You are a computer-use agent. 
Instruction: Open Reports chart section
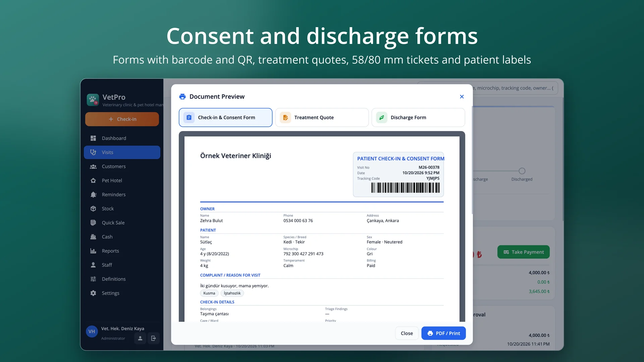122,251
